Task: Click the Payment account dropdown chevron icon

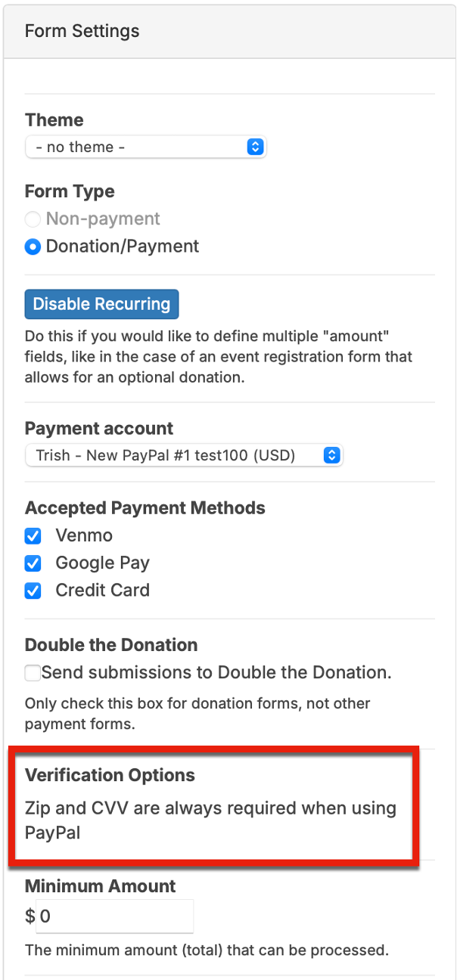Action: coord(331,455)
